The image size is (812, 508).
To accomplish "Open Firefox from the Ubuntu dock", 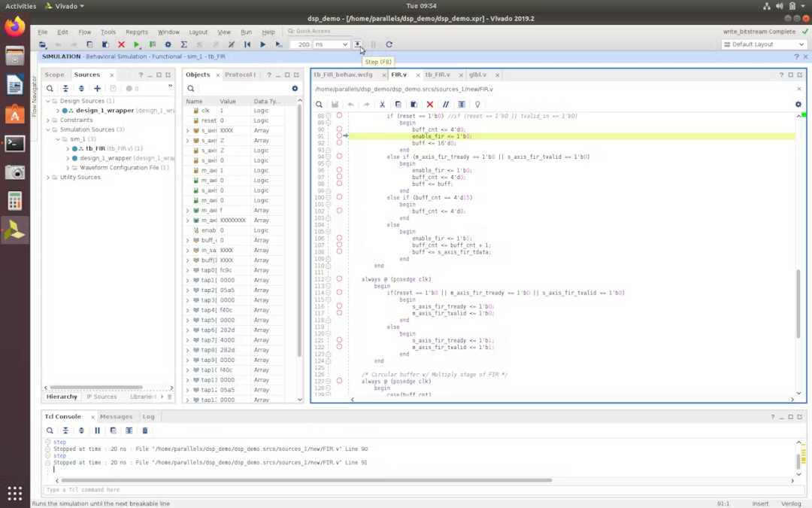I will point(15,27).
